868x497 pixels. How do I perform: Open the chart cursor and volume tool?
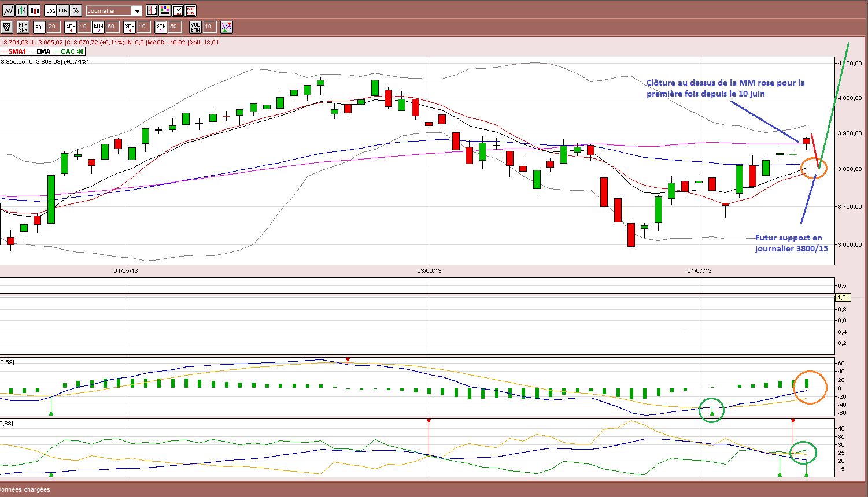152,10
